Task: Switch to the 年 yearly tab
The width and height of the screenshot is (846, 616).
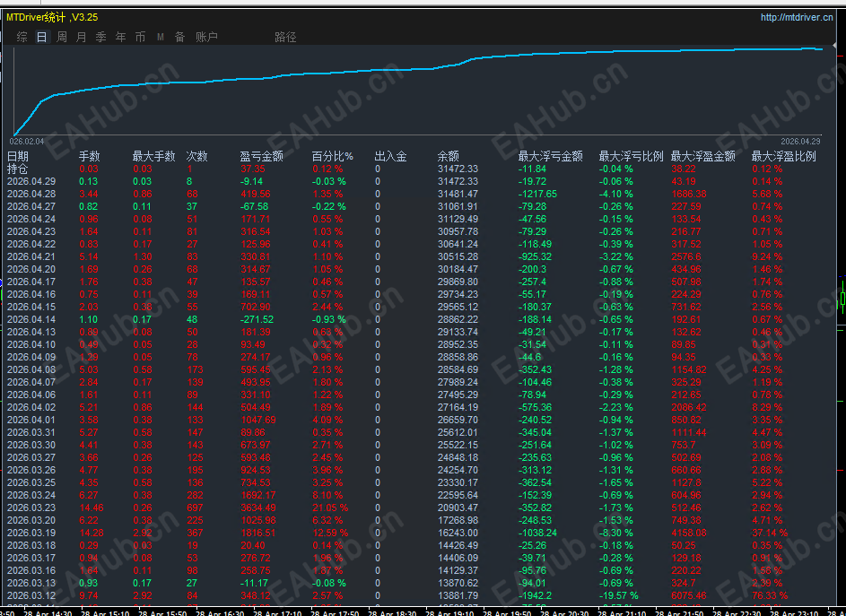Action: tap(120, 37)
